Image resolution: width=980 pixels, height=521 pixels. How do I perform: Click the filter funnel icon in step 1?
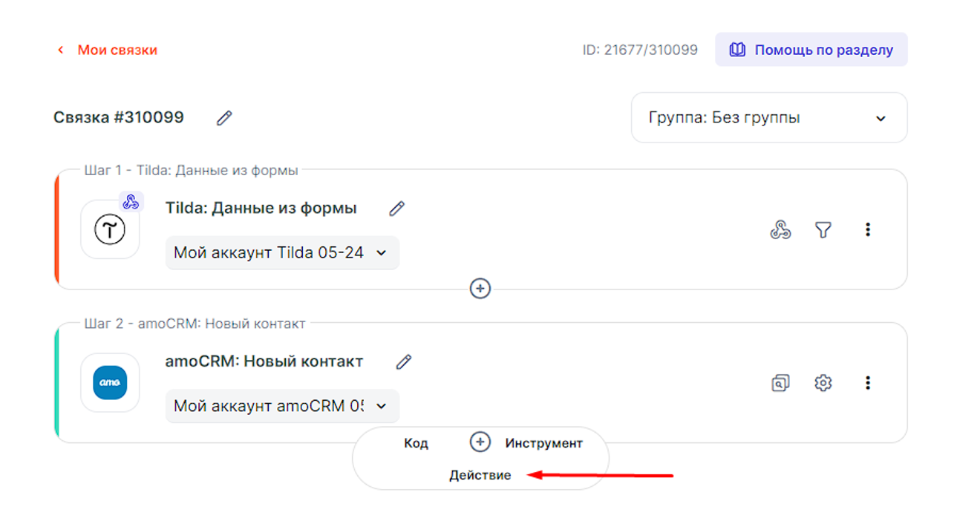[x=823, y=230]
